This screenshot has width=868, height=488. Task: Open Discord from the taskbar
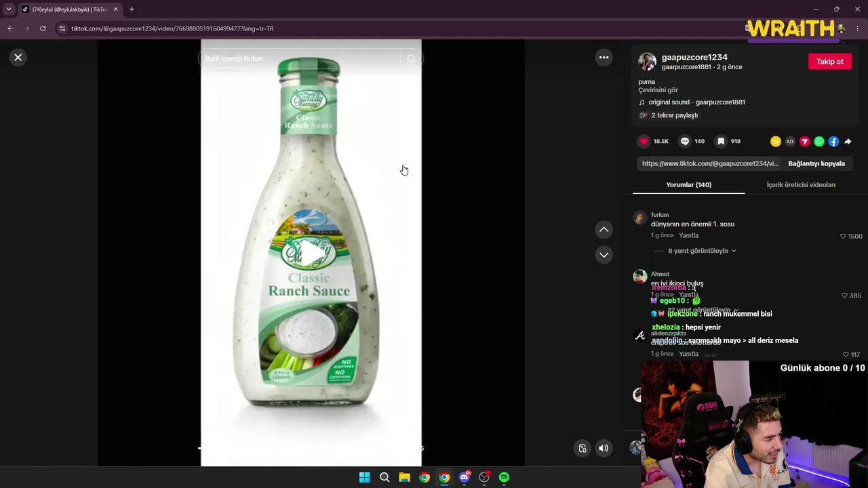465,477
